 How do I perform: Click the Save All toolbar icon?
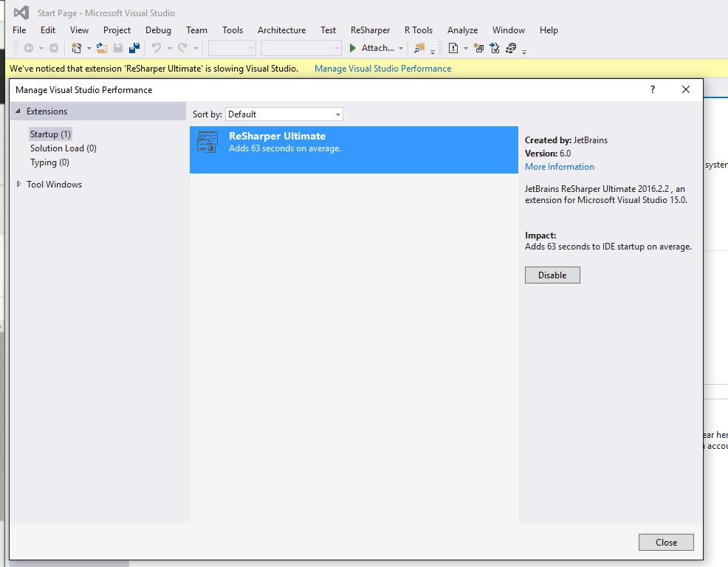(x=134, y=48)
